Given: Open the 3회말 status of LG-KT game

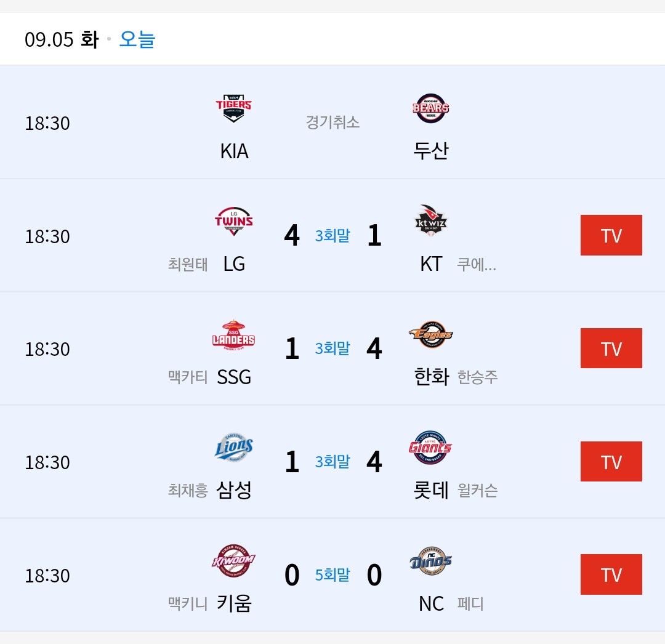Looking at the screenshot, I should (x=332, y=235).
